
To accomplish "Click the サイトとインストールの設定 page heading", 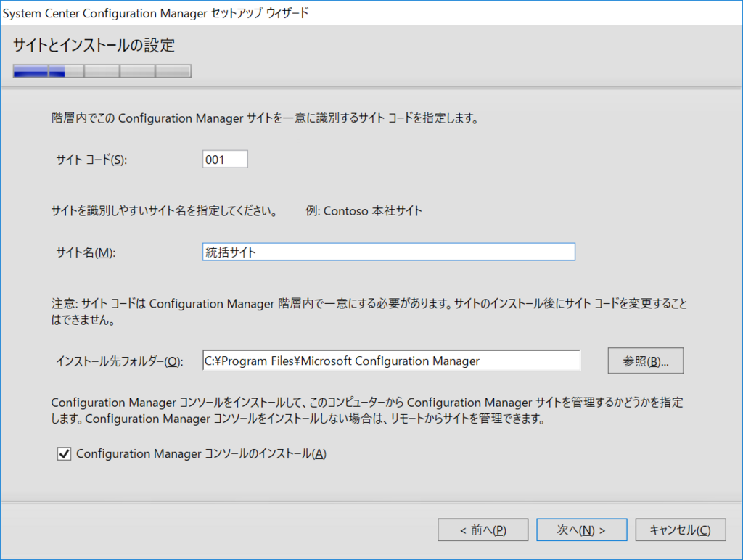I will [94, 46].
